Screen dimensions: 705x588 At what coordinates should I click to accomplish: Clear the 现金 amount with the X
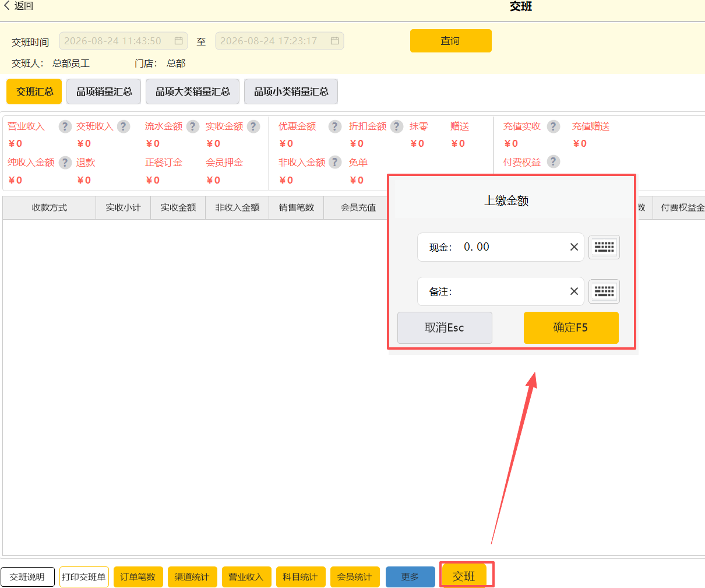pyautogui.click(x=574, y=247)
